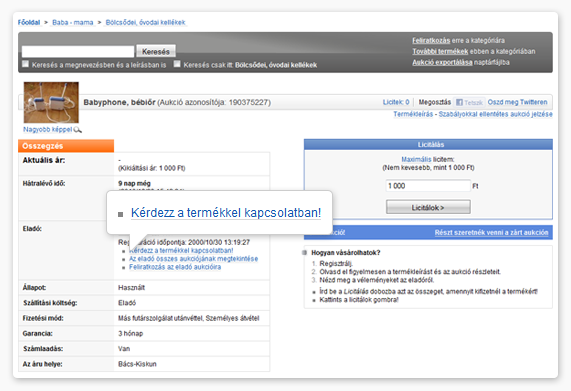Click the '3 hónap' warranty value
571x391 pixels.
pyautogui.click(x=130, y=333)
